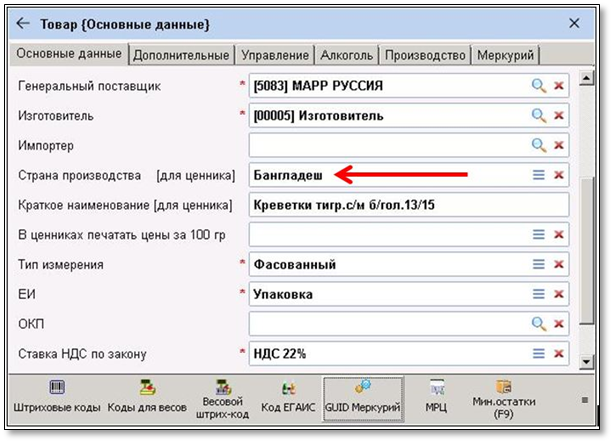The image size is (613, 443).
Task: Open search lookup for ОКП field
Action: coord(539,324)
